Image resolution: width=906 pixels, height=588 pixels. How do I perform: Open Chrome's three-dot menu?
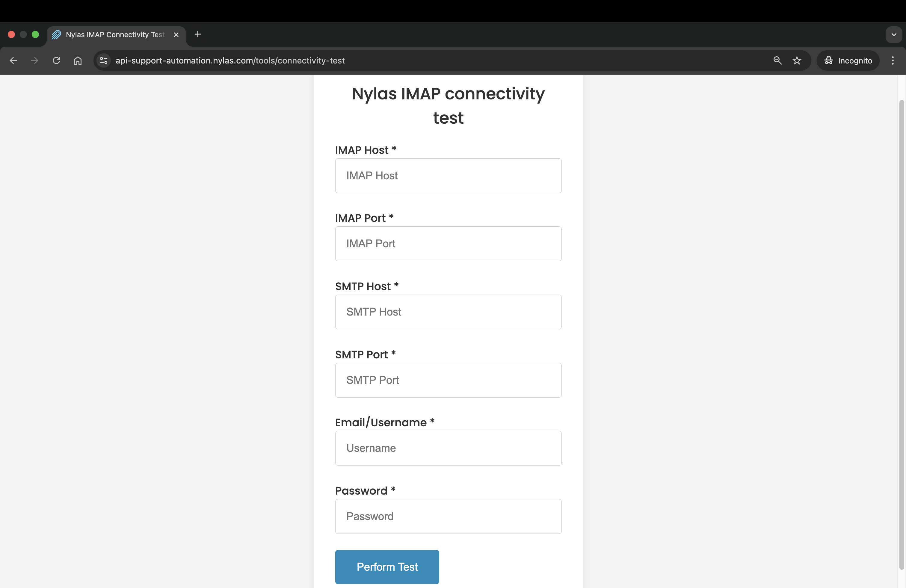pyautogui.click(x=893, y=60)
